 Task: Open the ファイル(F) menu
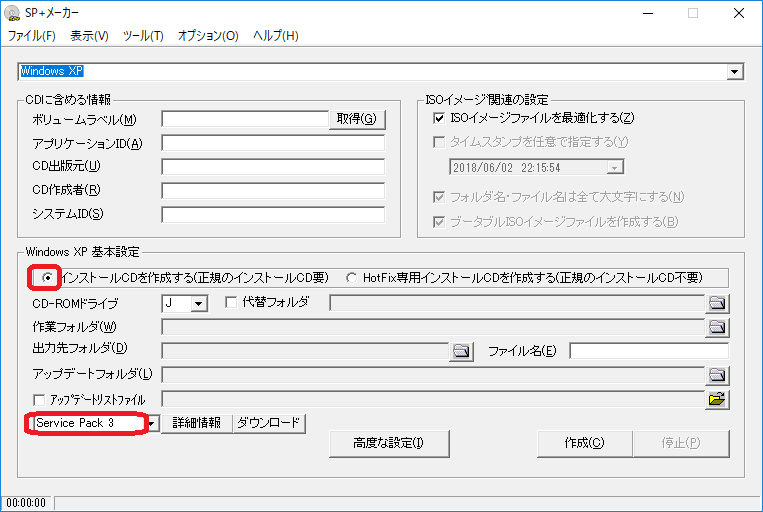(x=32, y=36)
